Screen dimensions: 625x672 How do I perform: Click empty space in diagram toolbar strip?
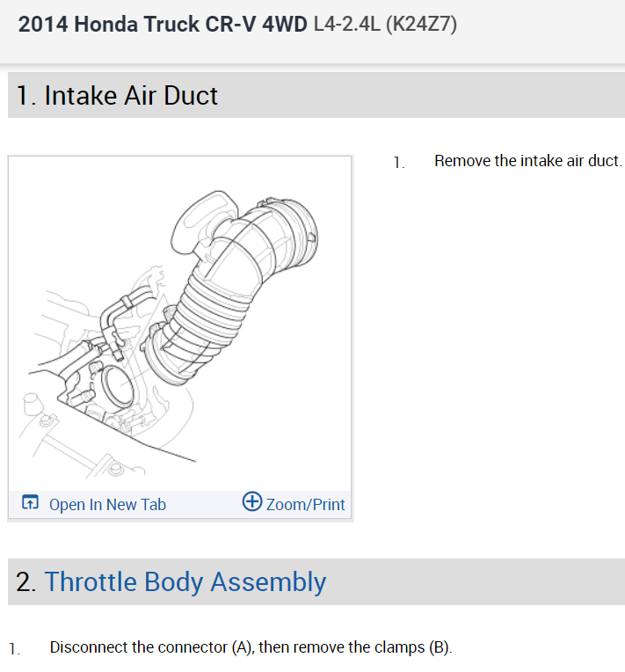[202, 504]
